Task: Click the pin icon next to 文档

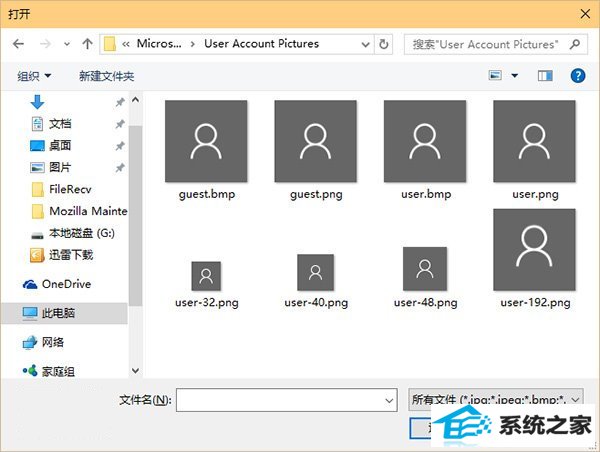Action: (120, 124)
